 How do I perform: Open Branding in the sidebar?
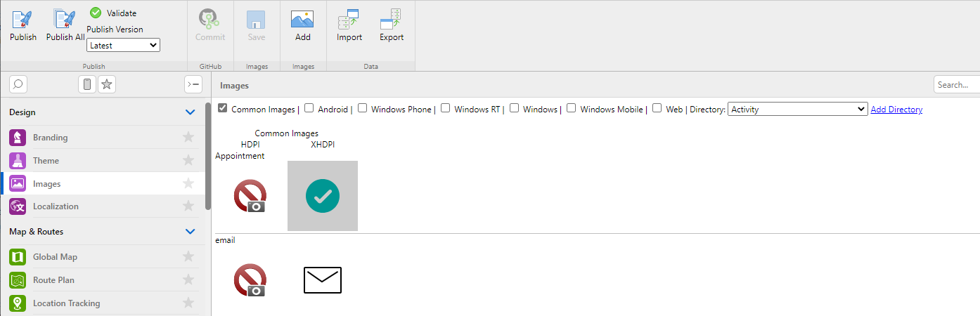[x=51, y=138]
